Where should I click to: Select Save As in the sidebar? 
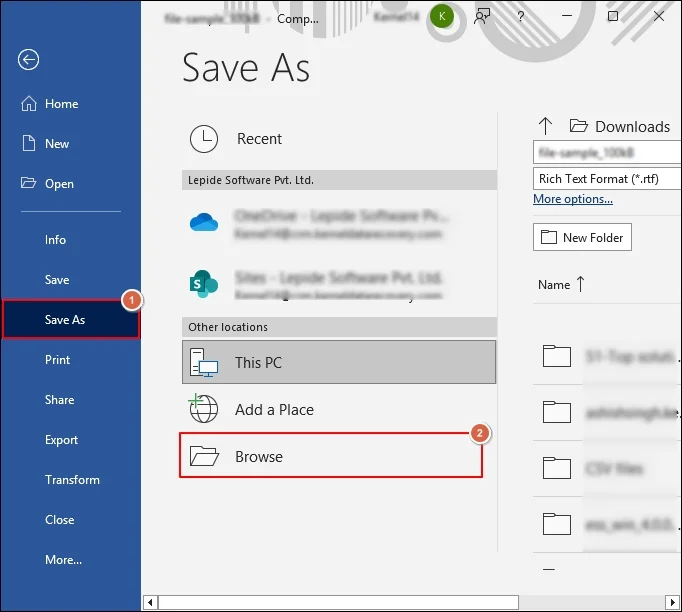point(65,320)
